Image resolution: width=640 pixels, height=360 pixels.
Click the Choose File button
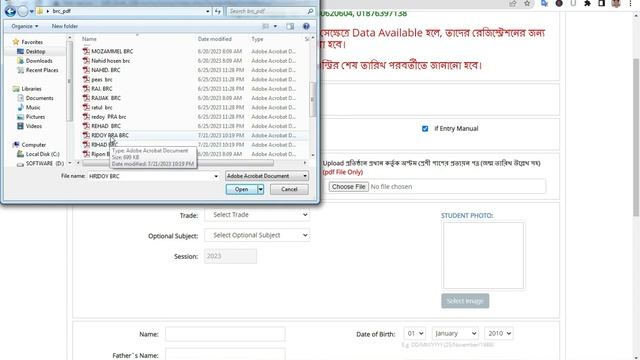click(349, 187)
